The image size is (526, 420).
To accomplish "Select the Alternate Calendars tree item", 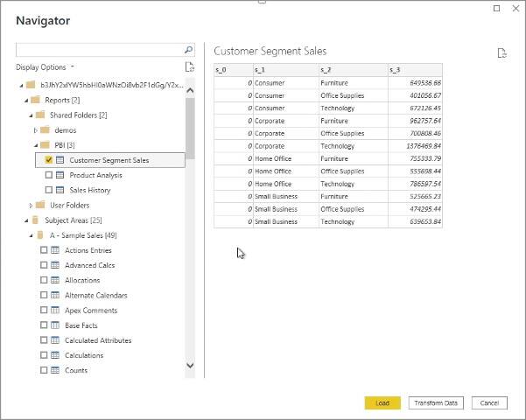I will click(x=95, y=296).
